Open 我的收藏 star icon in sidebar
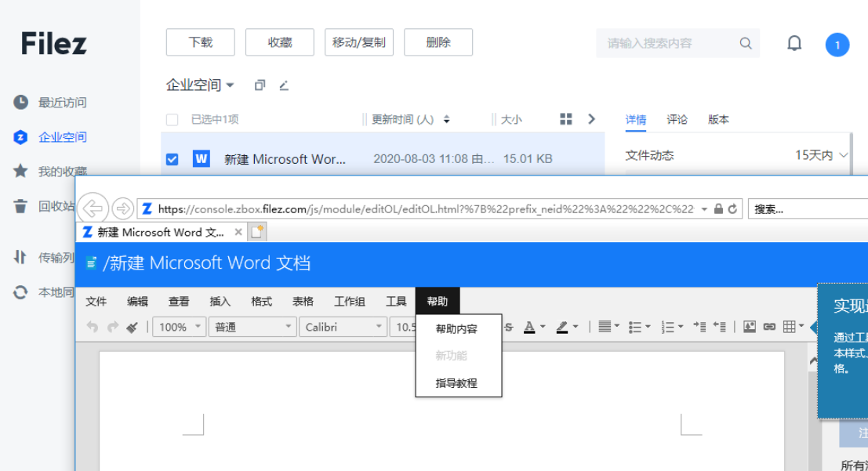Viewport: 868px width, 471px height. pos(20,171)
